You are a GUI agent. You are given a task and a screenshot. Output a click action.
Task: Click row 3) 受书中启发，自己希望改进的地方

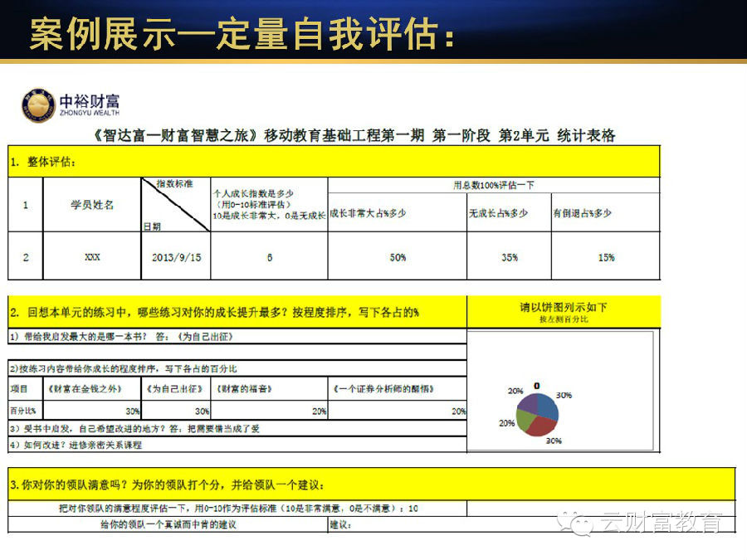pos(237,428)
